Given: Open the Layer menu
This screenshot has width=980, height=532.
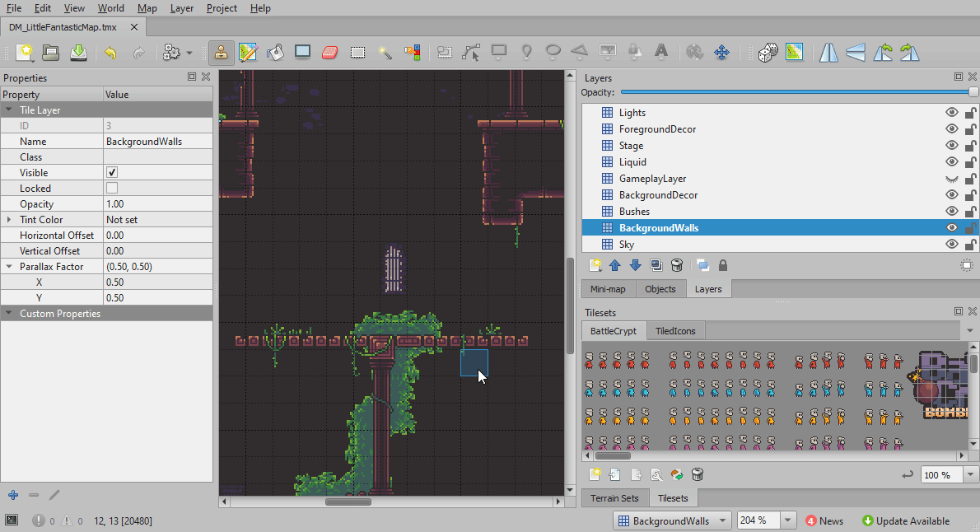Looking at the screenshot, I should pyautogui.click(x=182, y=8).
